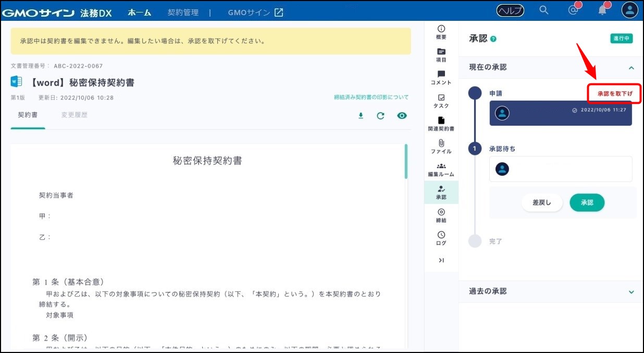The width and height of the screenshot is (644, 353).
Task: Toggle document preview with eye icon
Action: pos(402,116)
